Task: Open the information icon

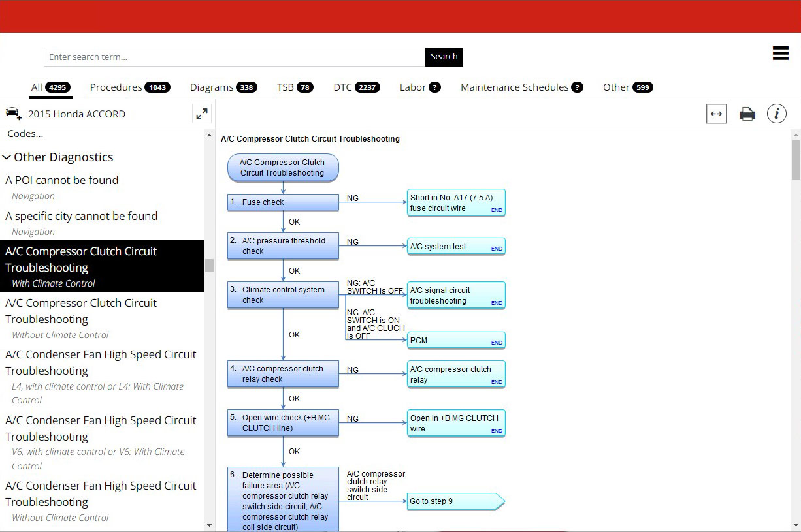Action: tap(776, 114)
